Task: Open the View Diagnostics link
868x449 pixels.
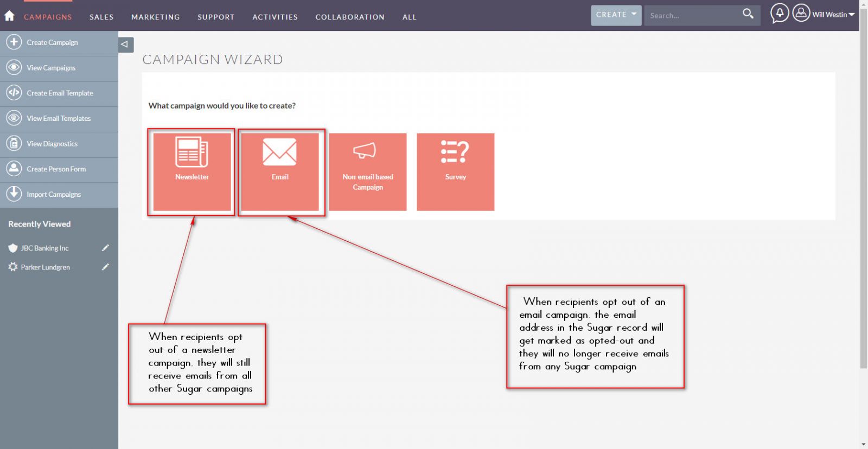Action: pos(52,144)
